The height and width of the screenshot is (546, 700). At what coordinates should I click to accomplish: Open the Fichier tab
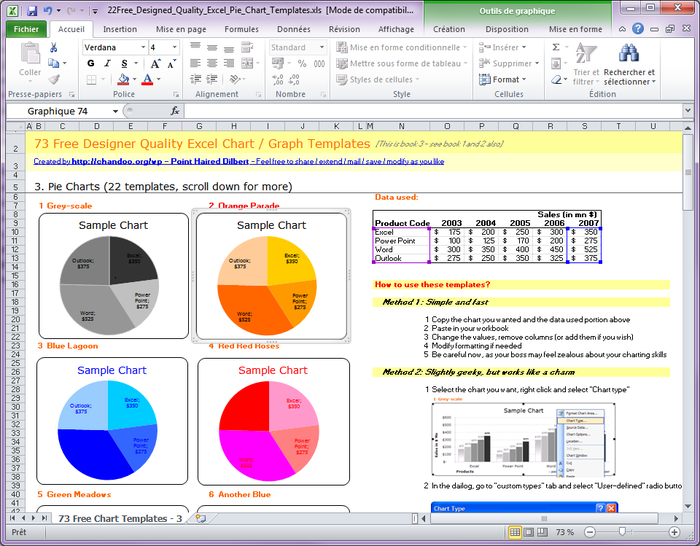26,29
